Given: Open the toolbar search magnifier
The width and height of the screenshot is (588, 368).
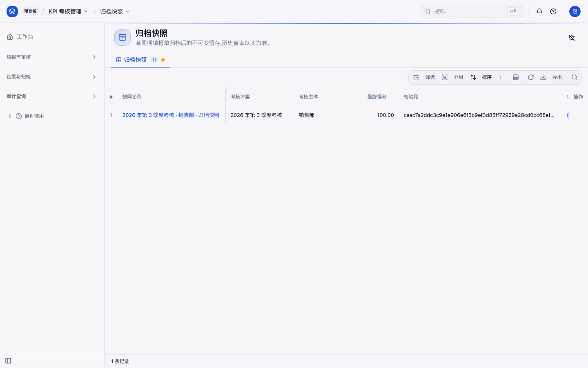Looking at the screenshot, I should click(x=575, y=77).
